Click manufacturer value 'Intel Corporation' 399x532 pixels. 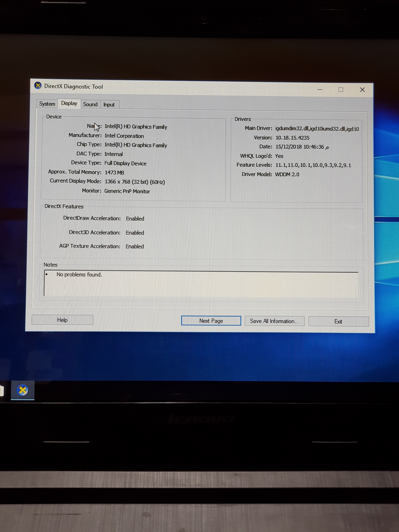click(124, 136)
